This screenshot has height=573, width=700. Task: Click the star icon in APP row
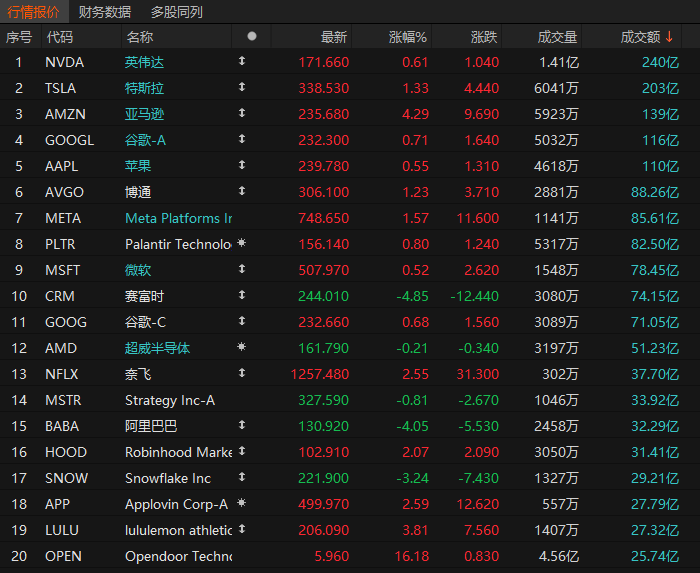tap(242, 503)
